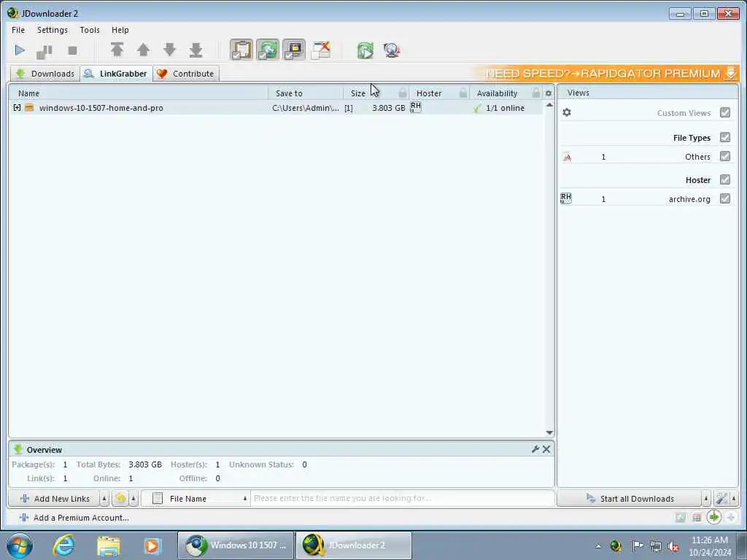Click the Rapidgator Premium banner
747x560 pixels.
(x=605, y=74)
